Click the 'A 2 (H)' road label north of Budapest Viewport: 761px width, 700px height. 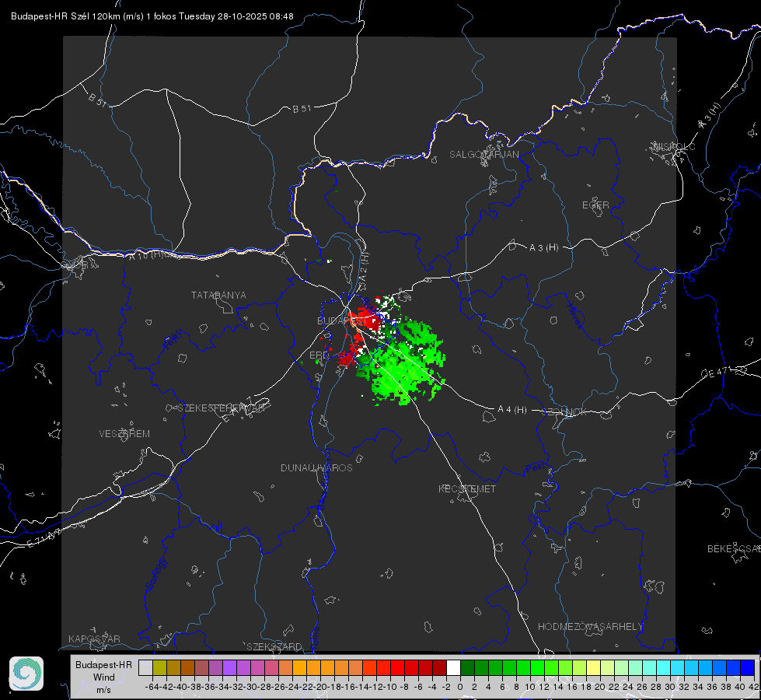tap(364, 268)
